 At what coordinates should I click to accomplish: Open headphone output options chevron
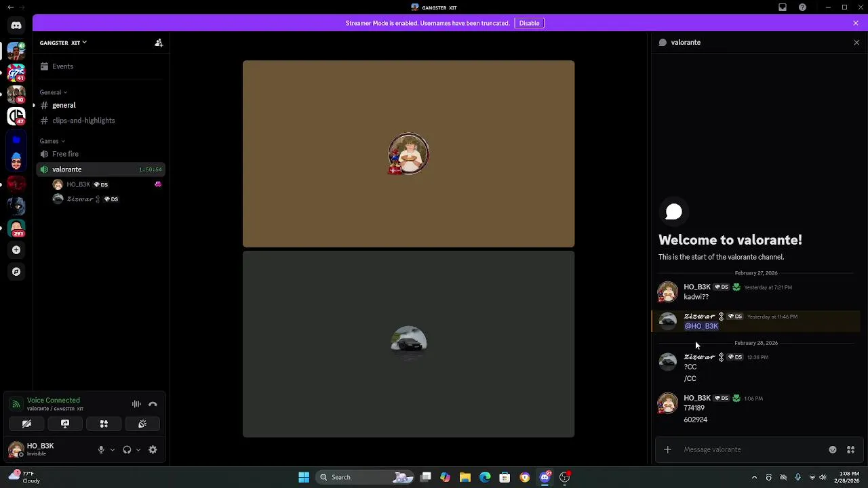pos(138,449)
